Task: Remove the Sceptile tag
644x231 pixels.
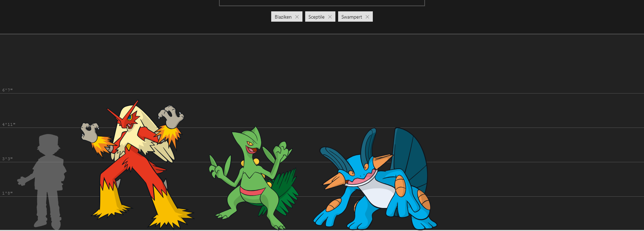Action: coord(330,17)
